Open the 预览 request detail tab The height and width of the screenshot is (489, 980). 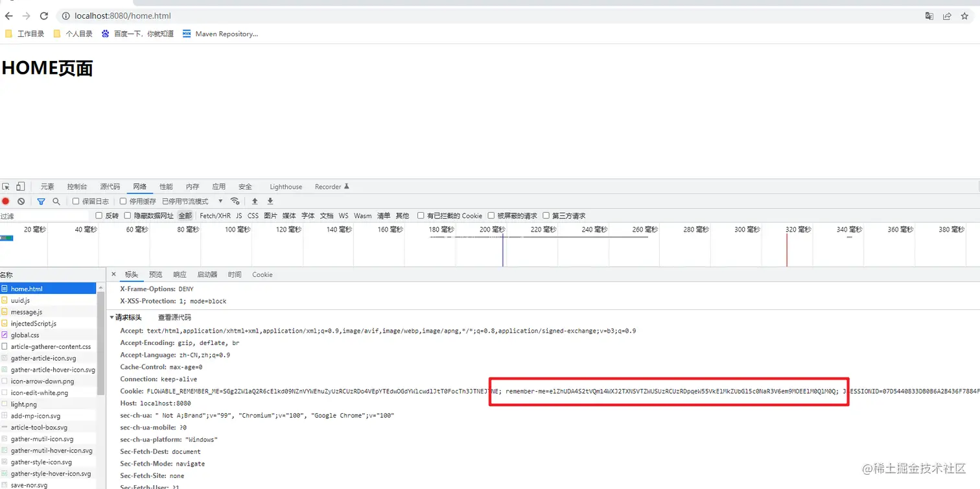(156, 274)
